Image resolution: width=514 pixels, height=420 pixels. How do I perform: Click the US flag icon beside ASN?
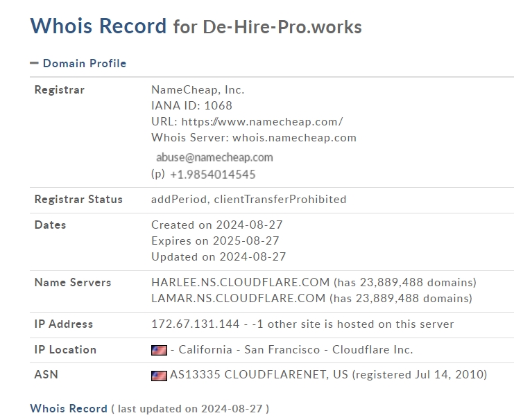[x=159, y=376]
